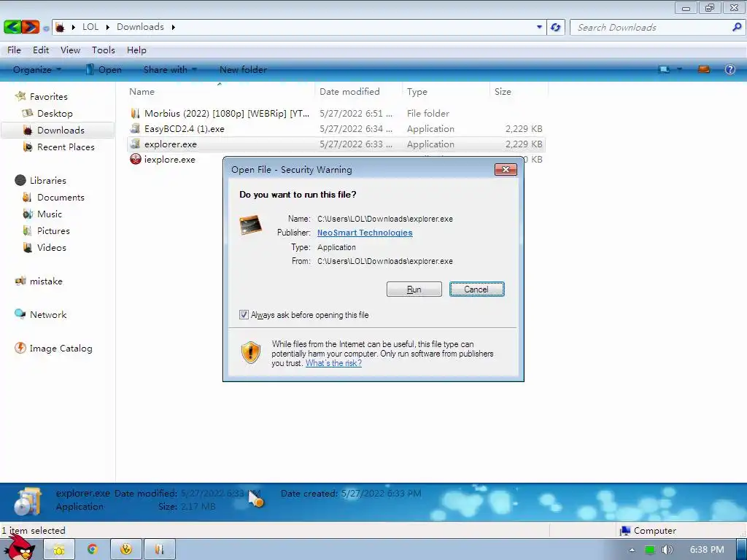Open the Organize dropdown
The width and height of the screenshot is (747, 560).
point(37,69)
